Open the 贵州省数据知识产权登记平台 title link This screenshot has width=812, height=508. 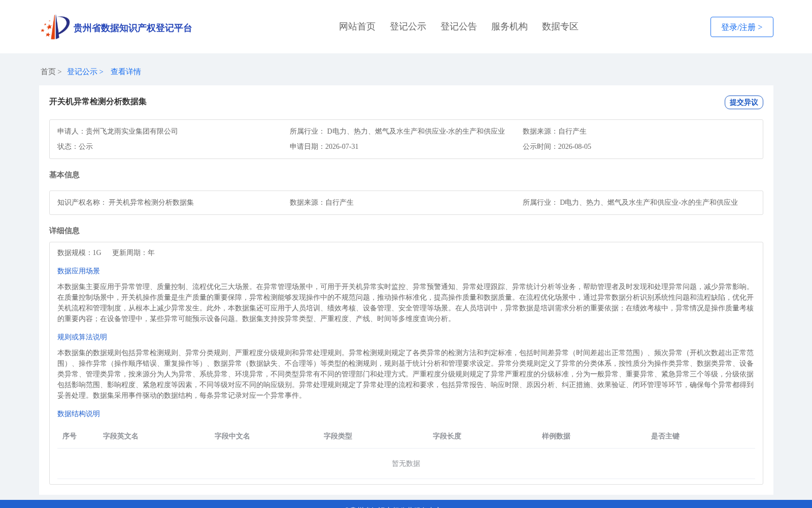click(132, 28)
